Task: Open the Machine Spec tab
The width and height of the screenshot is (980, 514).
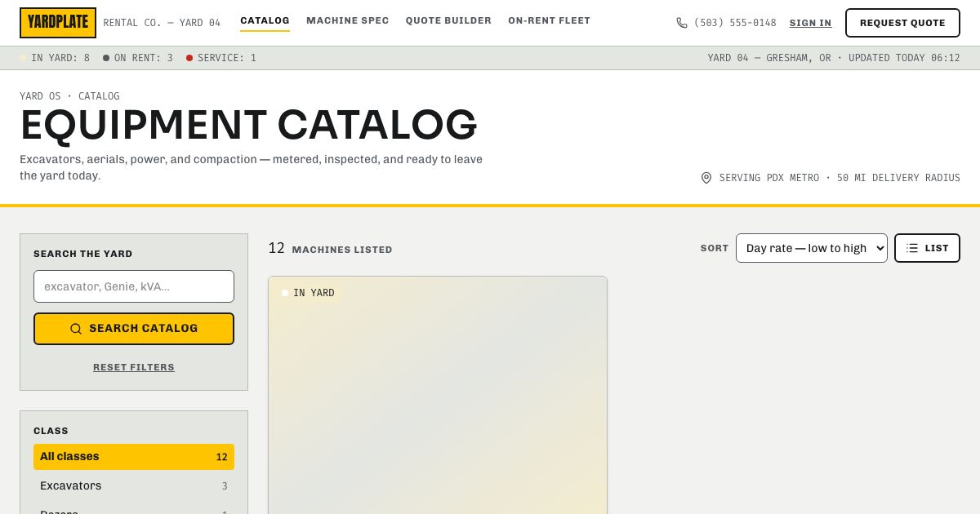Action: click(348, 20)
